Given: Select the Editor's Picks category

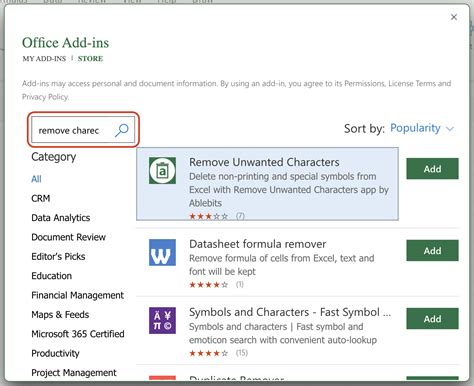Looking at the screenshot, I should point(58,256).
